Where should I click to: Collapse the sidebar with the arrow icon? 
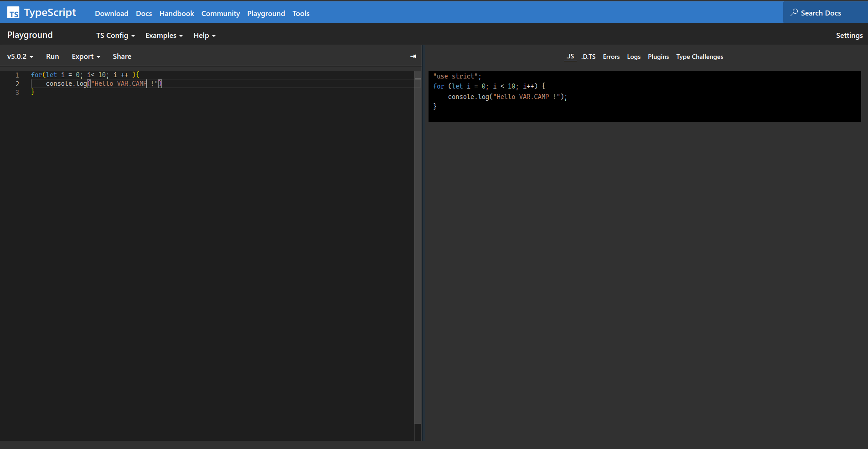[x=413, y=57]
